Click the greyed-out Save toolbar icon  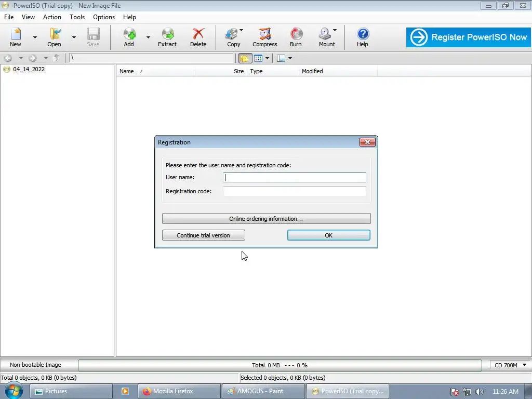pyautogui.click(x=93, y=37)
